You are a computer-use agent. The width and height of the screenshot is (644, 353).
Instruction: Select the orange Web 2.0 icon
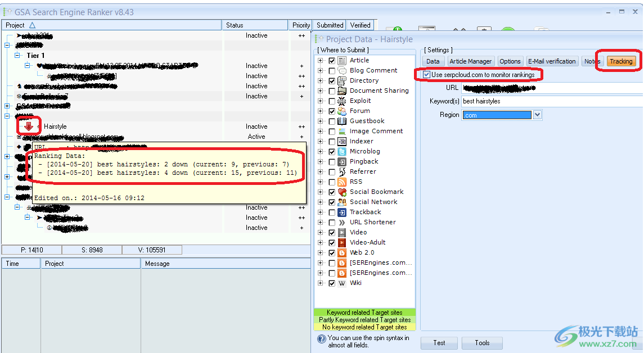[x=342, y=253]
